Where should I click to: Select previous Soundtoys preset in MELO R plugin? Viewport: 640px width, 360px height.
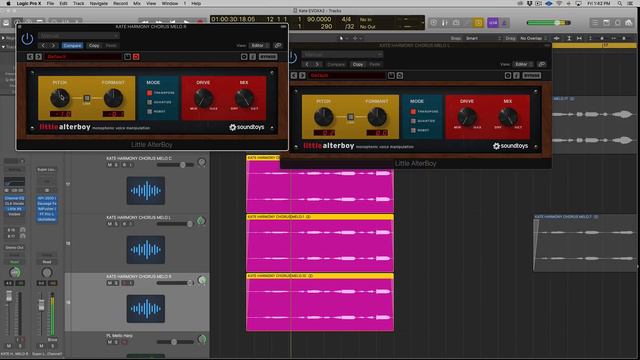point(30,57)
